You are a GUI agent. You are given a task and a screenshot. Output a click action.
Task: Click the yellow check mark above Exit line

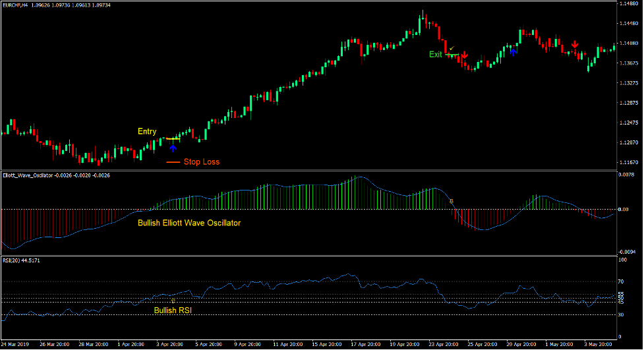tap(452, 48)
